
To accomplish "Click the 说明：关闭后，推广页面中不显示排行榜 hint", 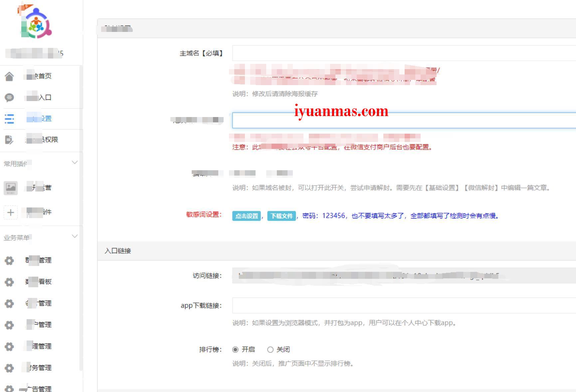I will pyautogui.click(x=293, y=363).
